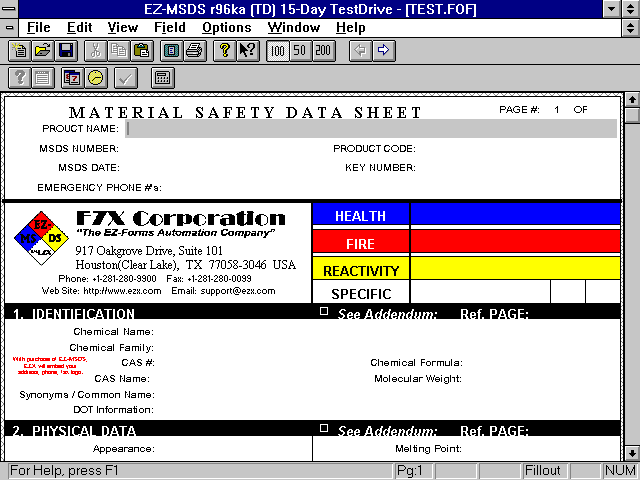Open the Field menu
This screenshot has width=640, height=480.
169,27
